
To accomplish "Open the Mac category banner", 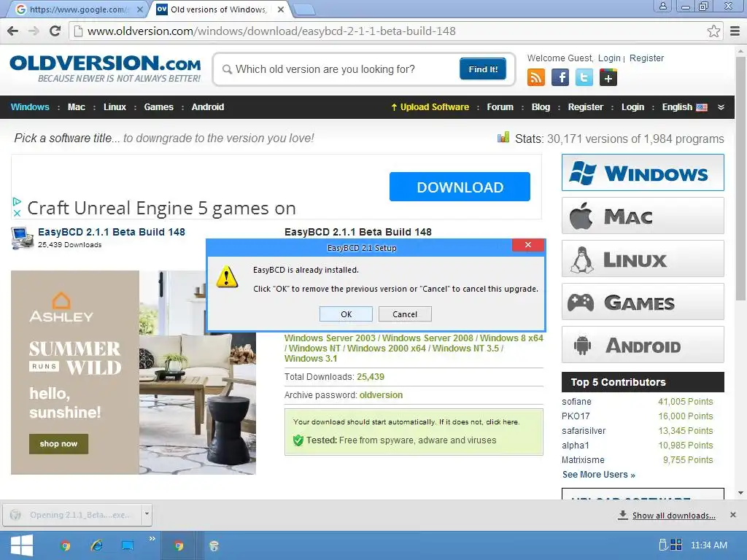I will tap(643, 216).
